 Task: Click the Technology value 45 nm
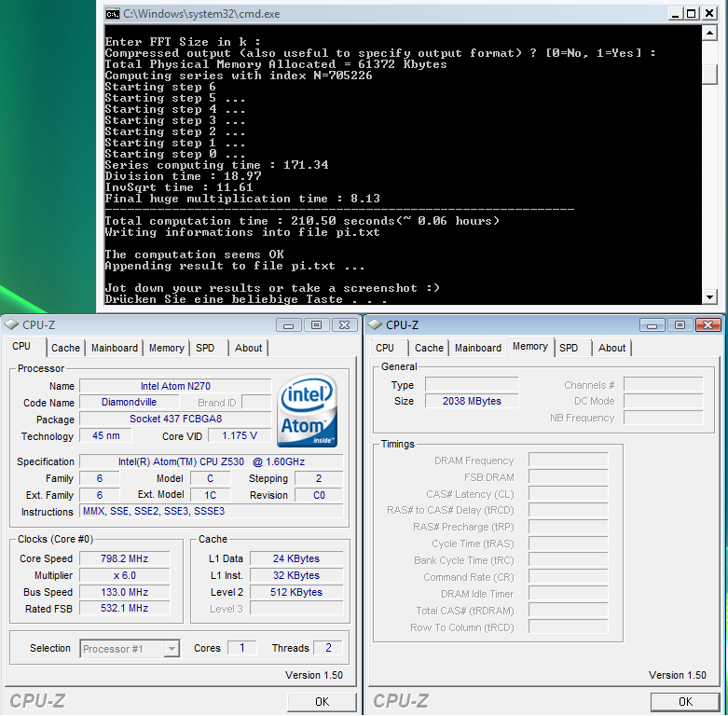106,435
